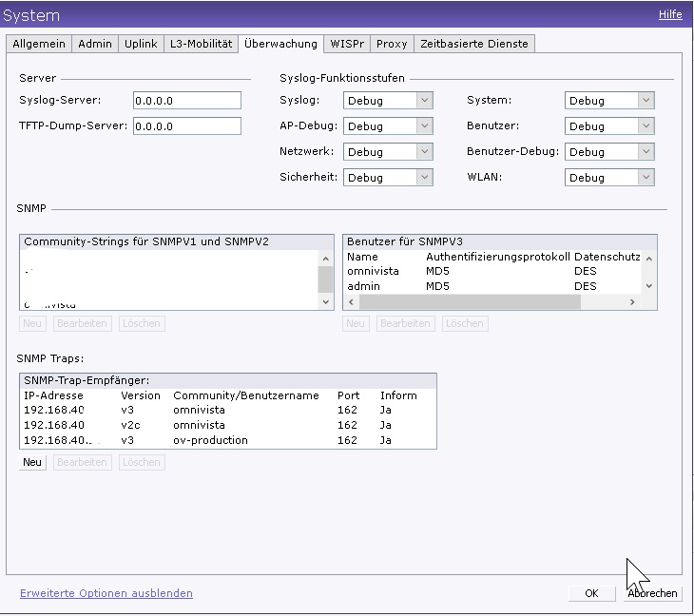Go to the Zeitbasierte Dienste tab
The width and height of the screenshot is (694, 616).
click(x=474, y=44)
